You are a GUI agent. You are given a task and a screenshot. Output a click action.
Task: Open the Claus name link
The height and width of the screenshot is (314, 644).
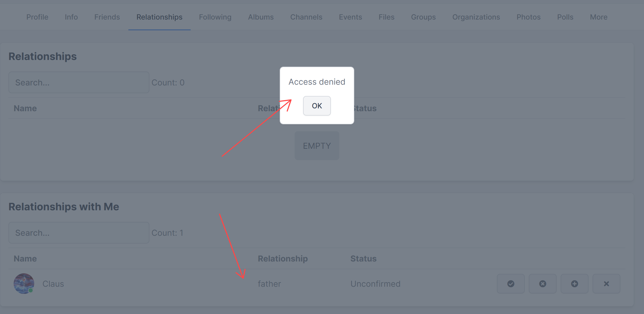[53, 284]
